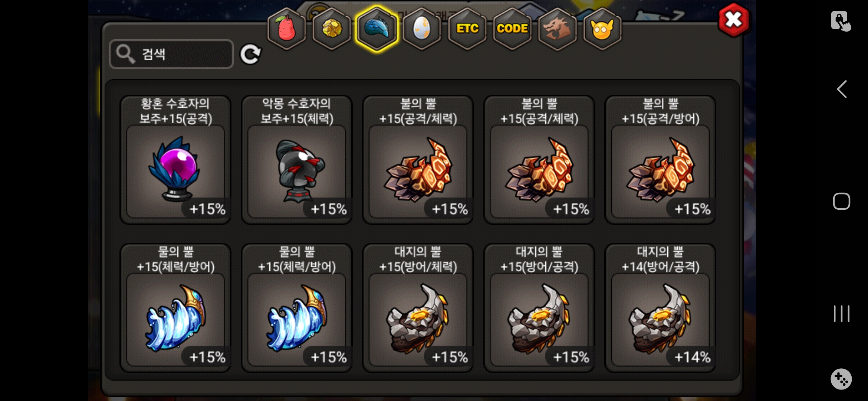Open the egg category tab
The width and height of the screenshot is (868, 401).
pyautogui.click(x=422, y=29)
